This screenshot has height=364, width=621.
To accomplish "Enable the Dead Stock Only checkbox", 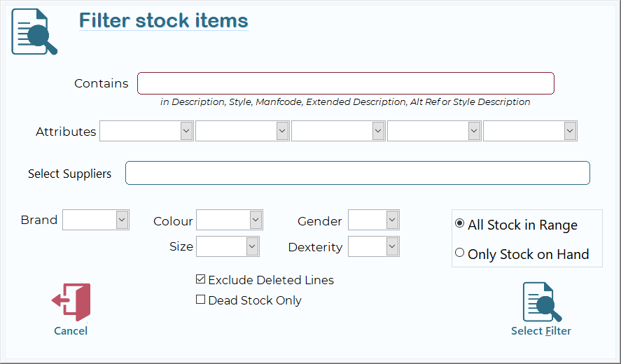I will pos(201,300).
